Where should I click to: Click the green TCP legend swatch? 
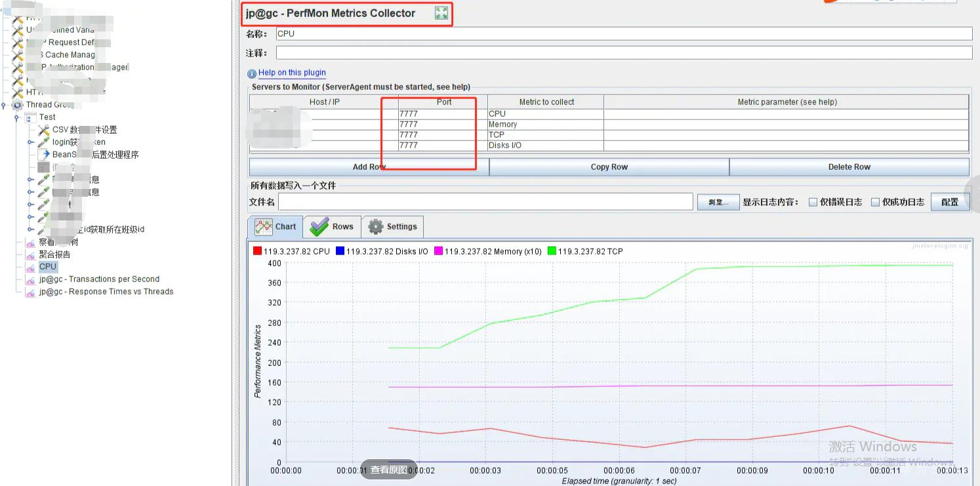point(552,251)
